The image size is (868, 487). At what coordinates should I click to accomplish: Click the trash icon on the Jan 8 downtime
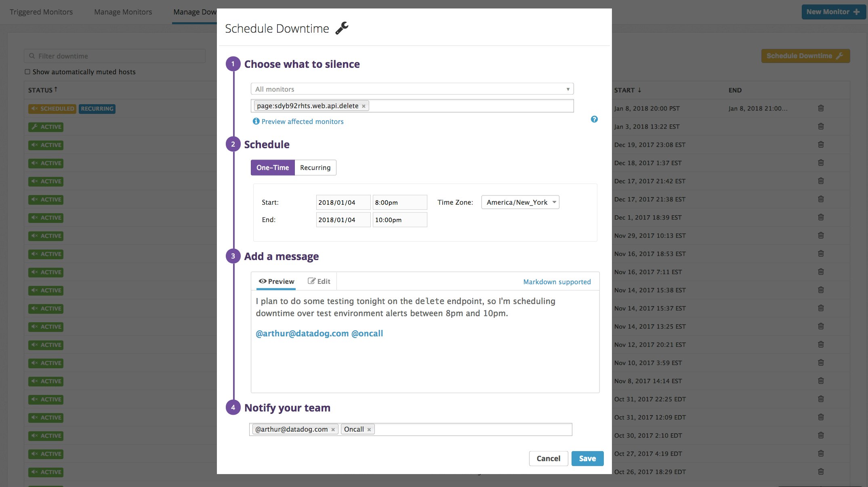tap(821, 108)
